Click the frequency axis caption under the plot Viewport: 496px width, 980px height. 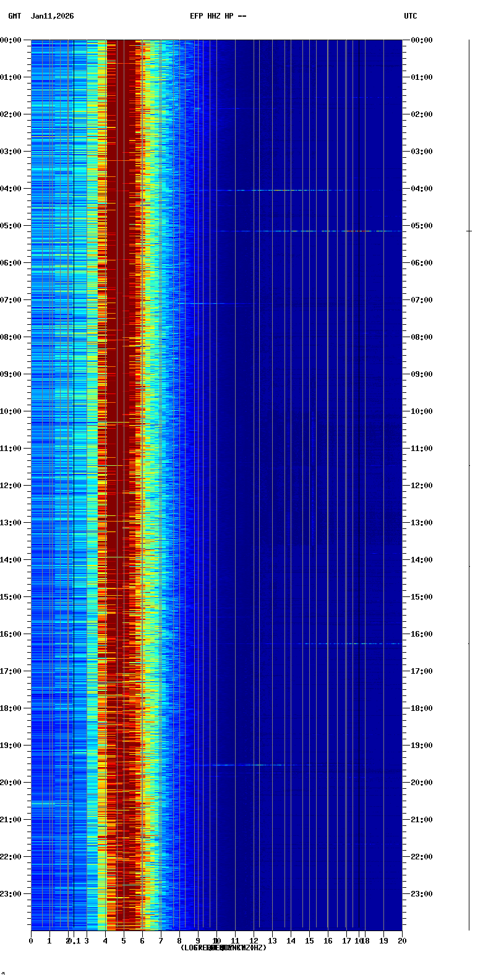pos(223,948)
